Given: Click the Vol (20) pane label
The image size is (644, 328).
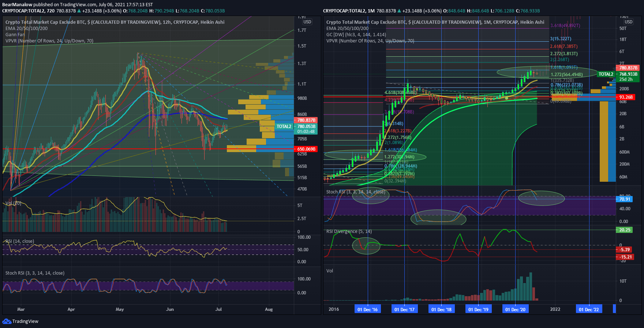Looking at the screenshot, I should pos(13,203).
